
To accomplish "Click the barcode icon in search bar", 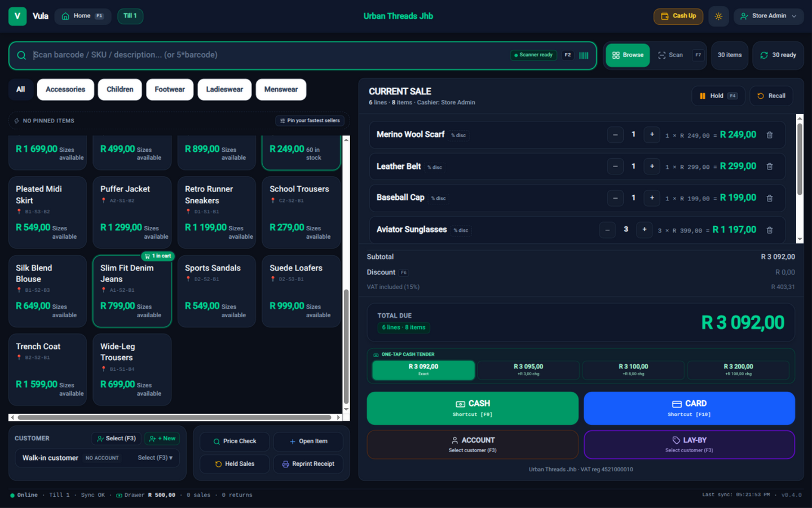I will 584,55.
